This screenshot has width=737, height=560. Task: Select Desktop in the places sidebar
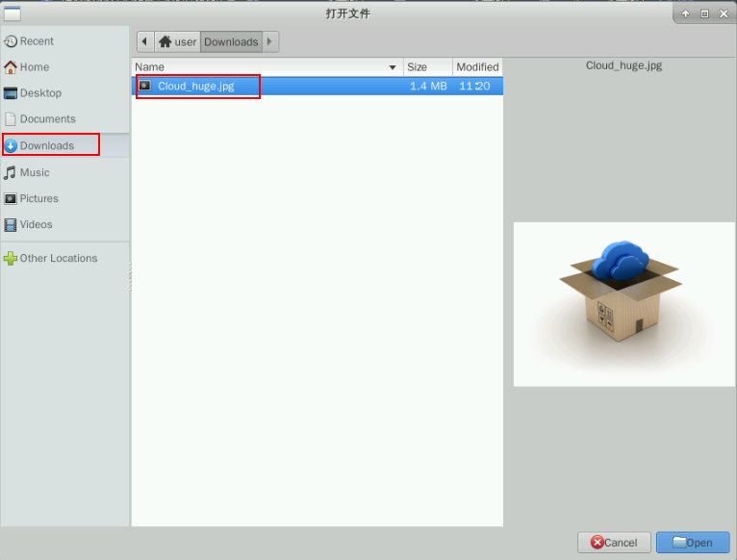(x=40, y=93)
